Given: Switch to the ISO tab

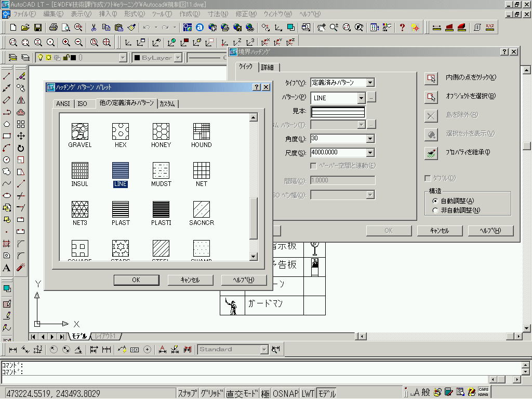Looking at the screenshot, I should (x=82, y=104).
